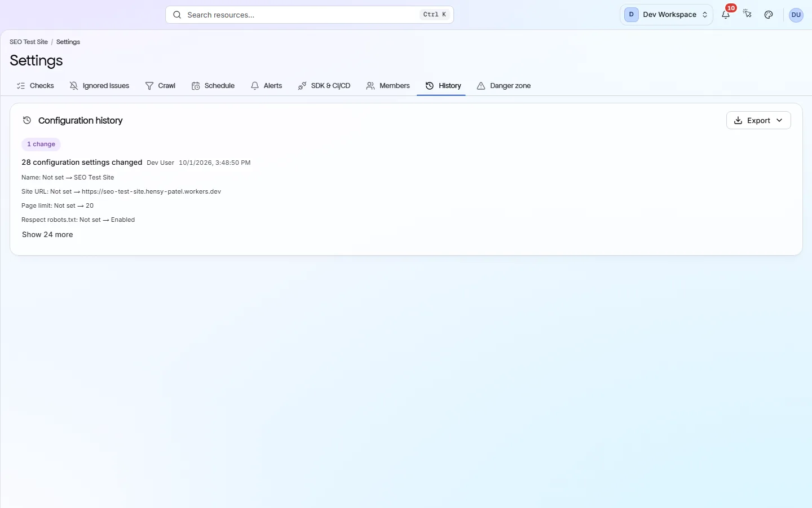The image size is (812, 508).
Task: Switch to the Checks tab
Action: click(36, 86)
